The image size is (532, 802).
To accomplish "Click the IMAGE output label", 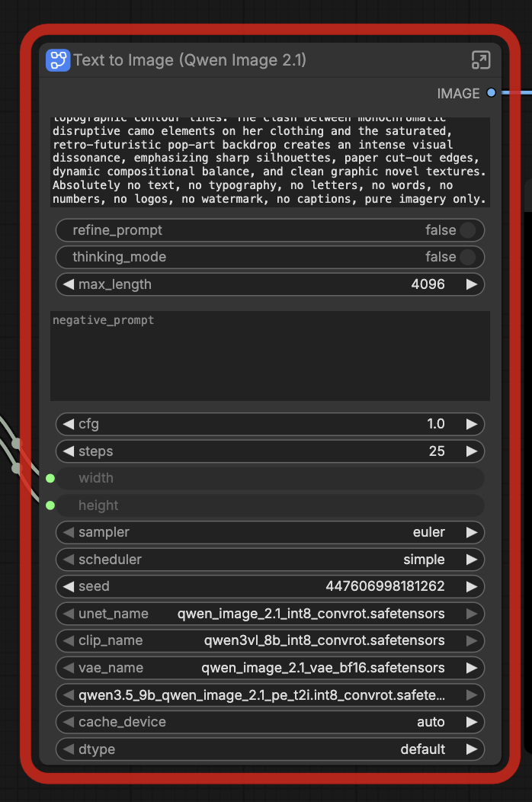I will (458, 94).
